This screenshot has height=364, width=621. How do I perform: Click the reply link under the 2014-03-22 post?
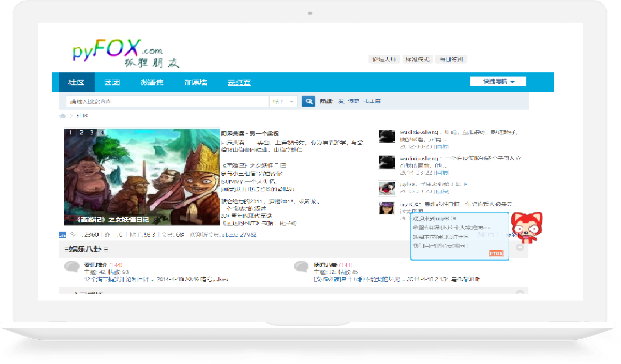pyautogui.click(x=441, y=172)
